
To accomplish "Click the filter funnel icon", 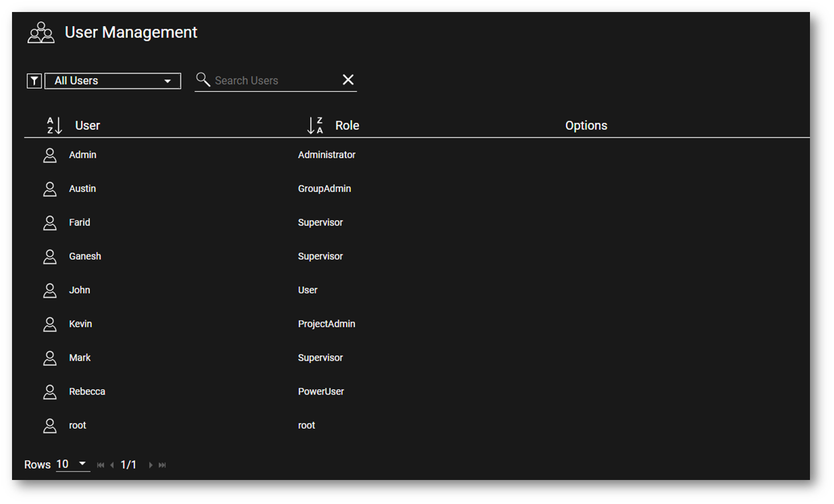I will coord(34,81).
